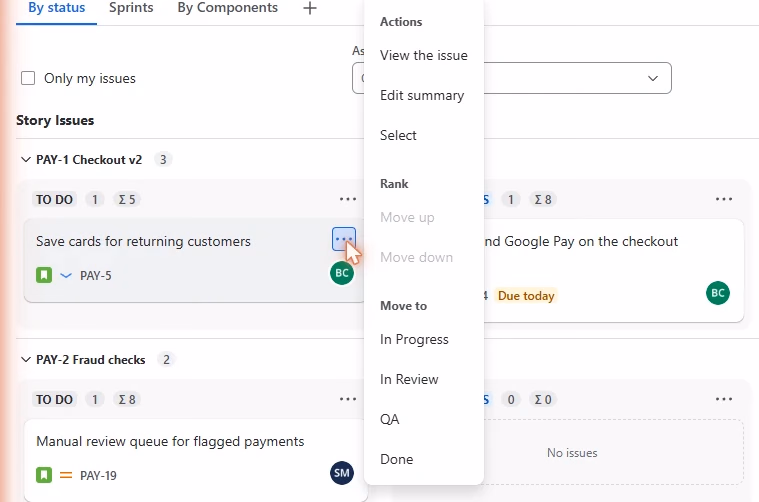Image resolution: width=759 pixels, height=502 pixels.
Task: Click the Σ 0 estimate badge
Action: (x=543, y=399)
